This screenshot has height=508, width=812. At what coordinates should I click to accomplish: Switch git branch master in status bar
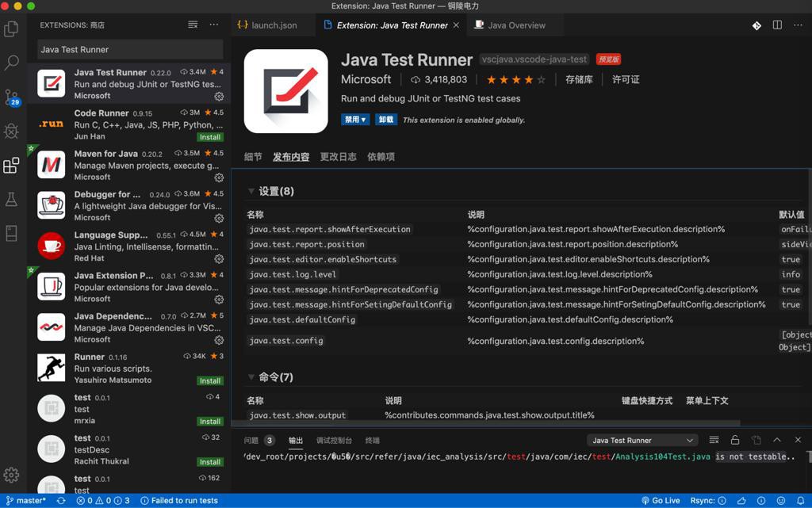pos(26,500)
